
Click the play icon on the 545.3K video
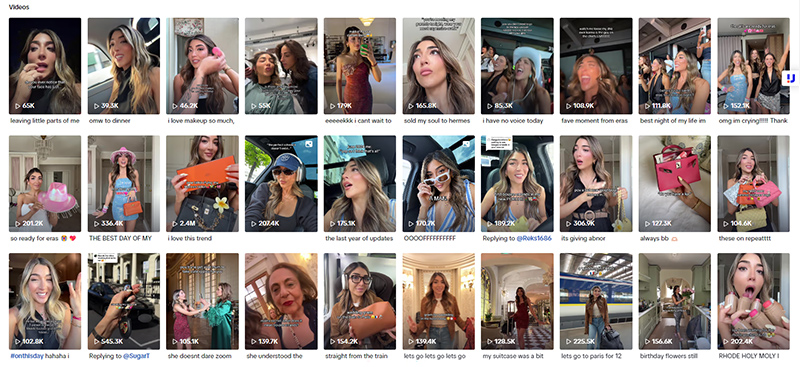point(96,341)
